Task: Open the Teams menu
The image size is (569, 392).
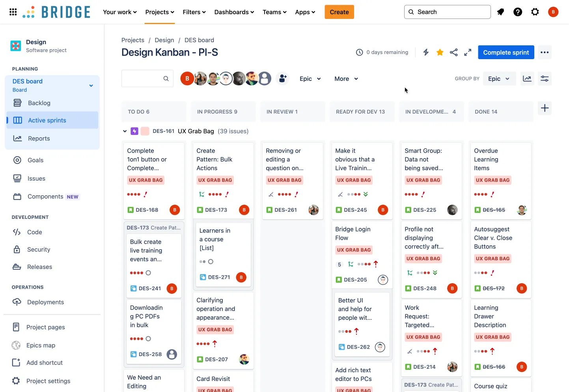Action: point(275,12)
